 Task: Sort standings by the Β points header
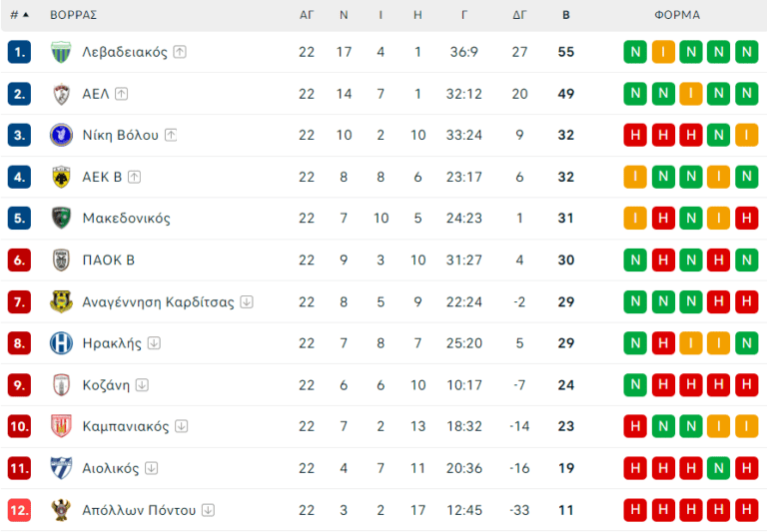(566, 15)
